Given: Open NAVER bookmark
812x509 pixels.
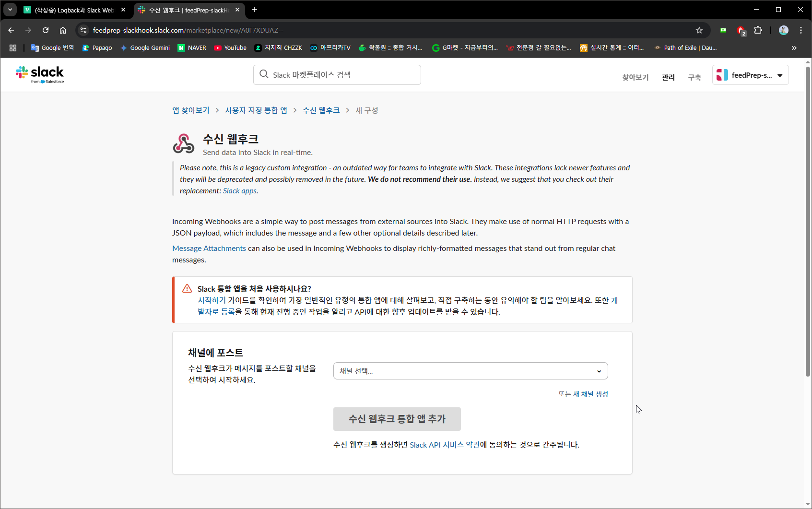Looking at the screenshot, I should click(192, 48).
